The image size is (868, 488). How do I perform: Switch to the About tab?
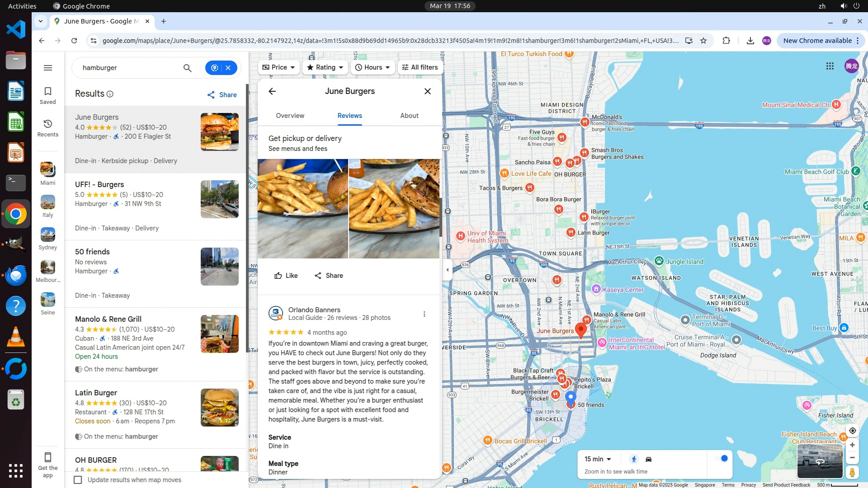(x=409, y=116)
